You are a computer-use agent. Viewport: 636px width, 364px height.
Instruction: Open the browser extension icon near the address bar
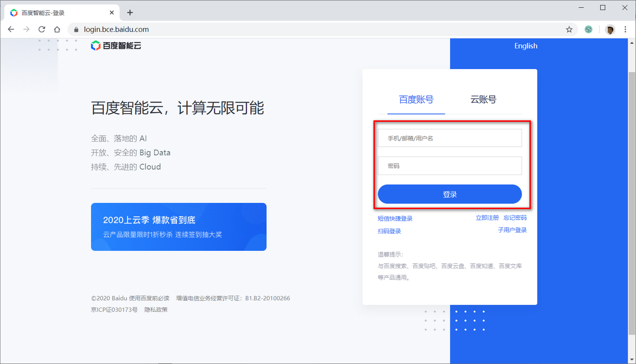point(588,29)
